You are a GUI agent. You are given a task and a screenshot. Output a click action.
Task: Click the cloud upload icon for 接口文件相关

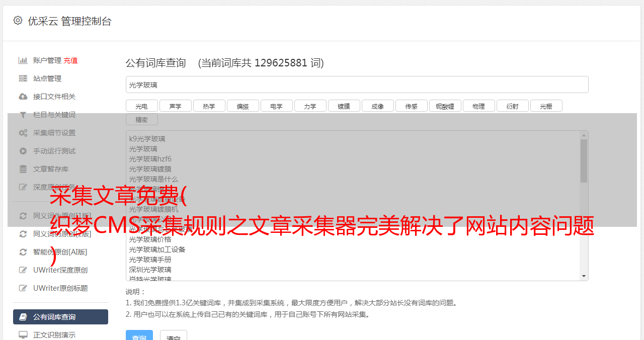23,97
